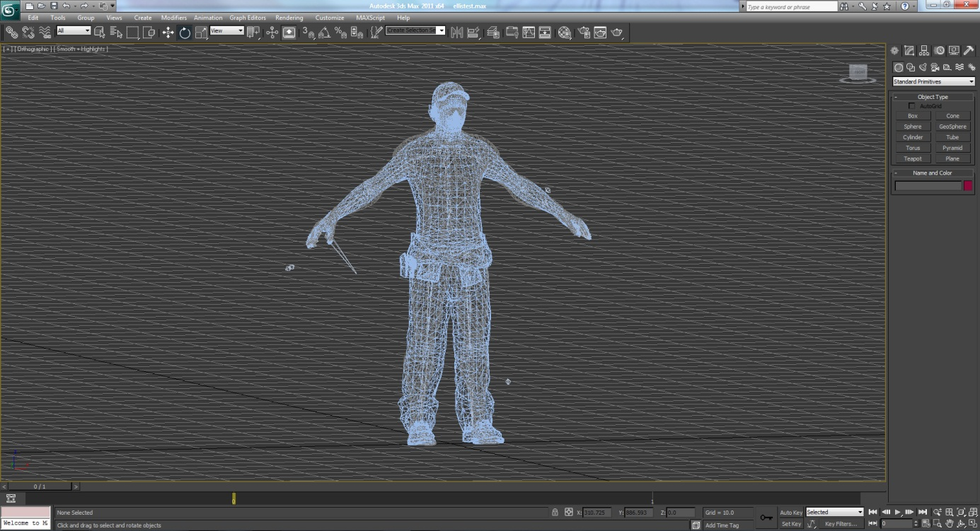Toggle Auto Key animation mode
The image size is (980, 531).
coord(790,513)
